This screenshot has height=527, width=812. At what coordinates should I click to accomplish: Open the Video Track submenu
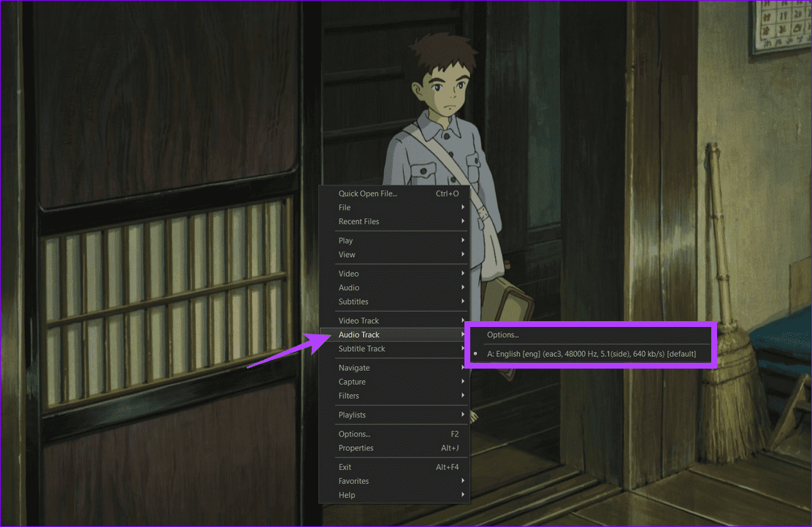point(394,321)
